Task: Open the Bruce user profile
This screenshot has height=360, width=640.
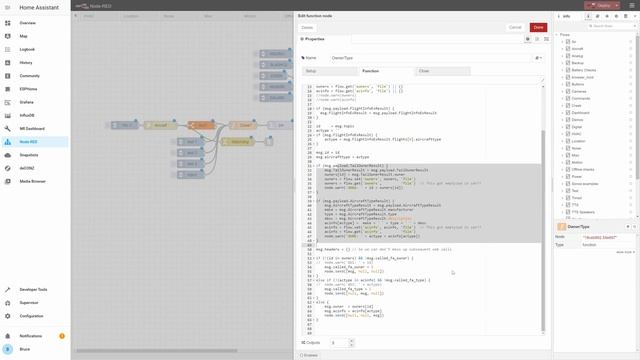Action: [x=35, y=349]
